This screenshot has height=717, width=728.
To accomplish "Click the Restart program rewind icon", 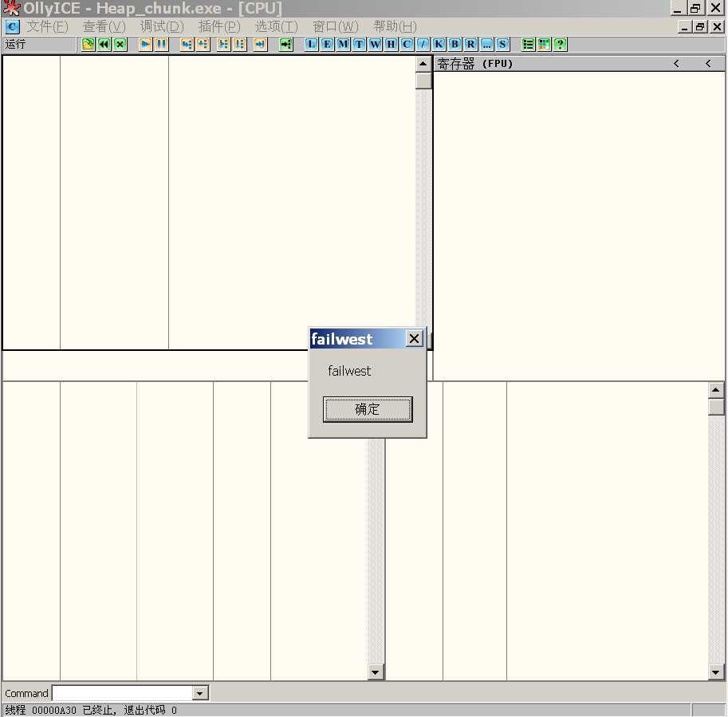I will tap(104, 45).
